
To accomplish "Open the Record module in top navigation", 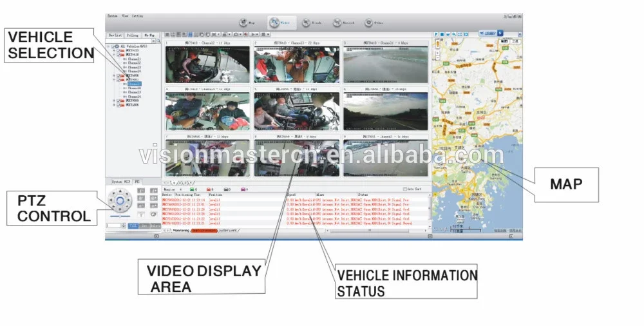I will click(x=343, y=23).
